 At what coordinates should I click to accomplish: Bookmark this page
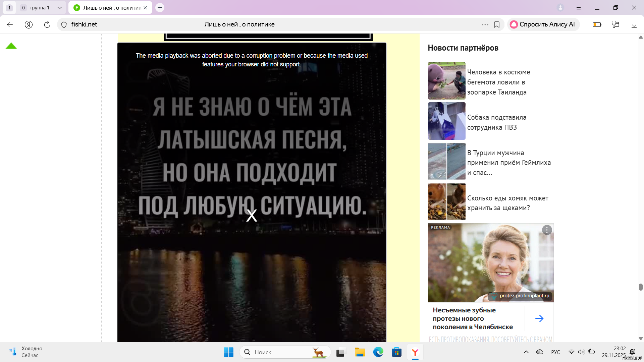coord(497,24)
